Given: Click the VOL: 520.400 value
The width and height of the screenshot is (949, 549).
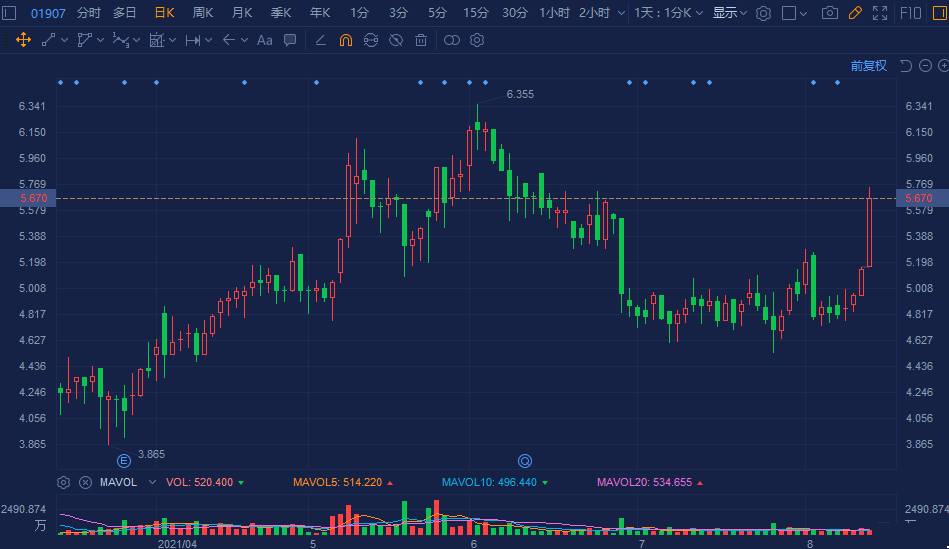Looking at the screenshot, I should point(199,482).
